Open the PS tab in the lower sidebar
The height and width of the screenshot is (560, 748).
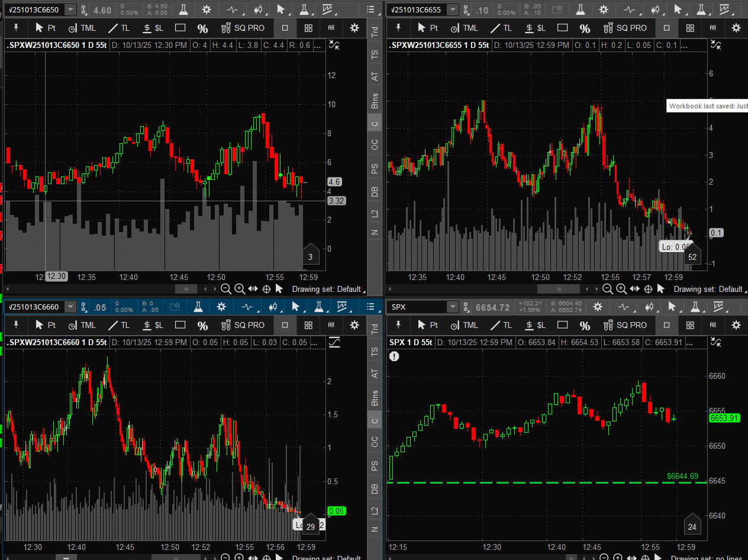375,466
